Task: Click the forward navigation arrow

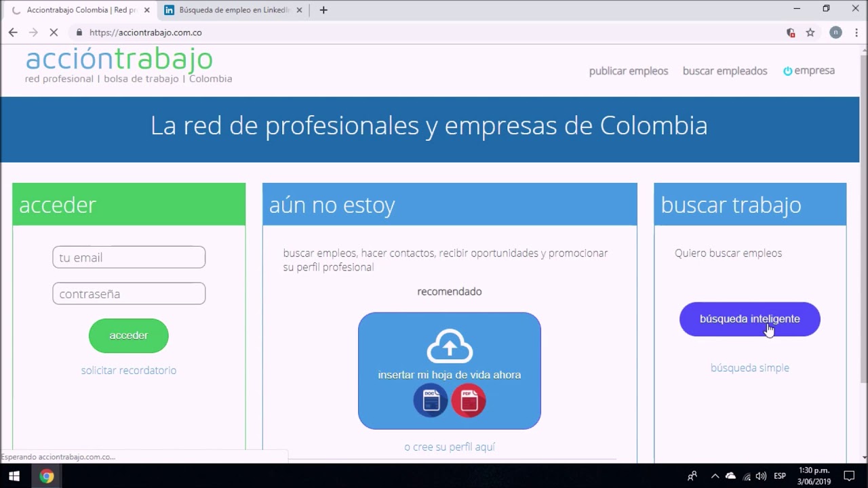Action: pos(33,33)
